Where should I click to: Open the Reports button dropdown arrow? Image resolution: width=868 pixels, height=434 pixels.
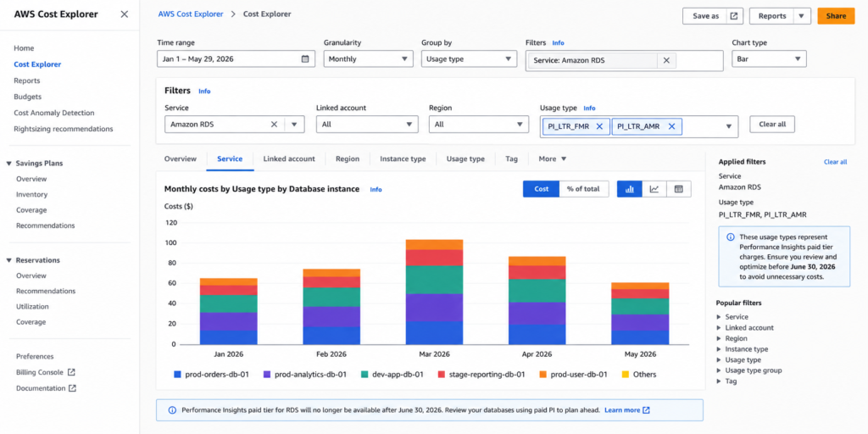coord(801,16)
